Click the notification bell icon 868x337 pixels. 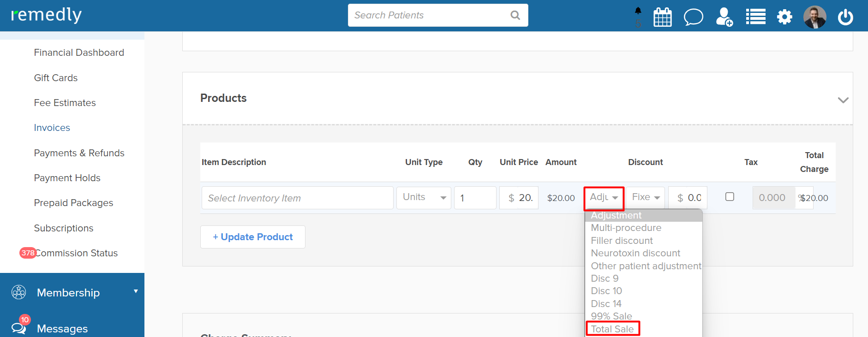(x=638, y=11)
